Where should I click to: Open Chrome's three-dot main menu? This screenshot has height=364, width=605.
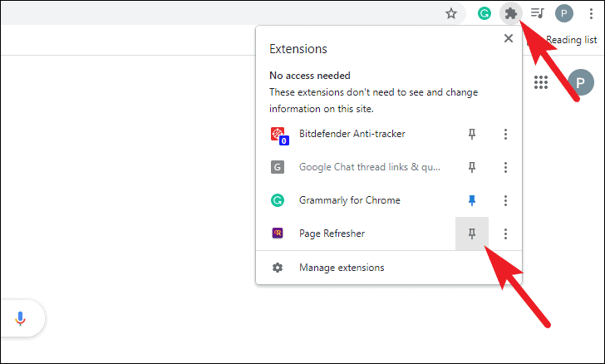click(x=591, y=14)
